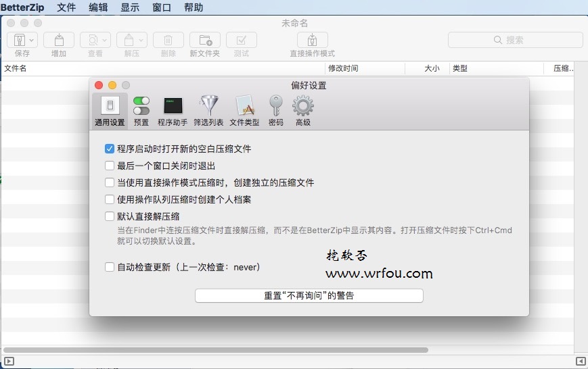Open the 程序助手 terminal icon tab
Viewport: 588px width, 369px height.
click(x=173, y=112)
